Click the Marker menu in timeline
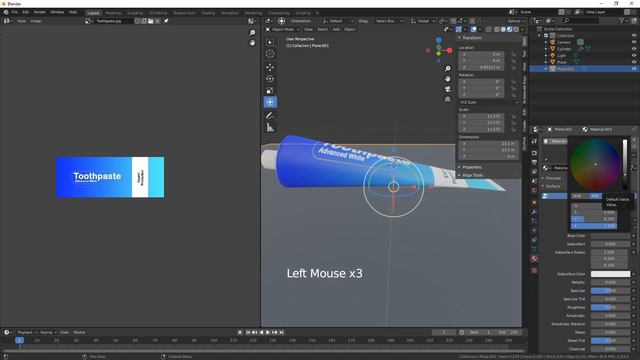Image resolution: width=640 pixels, height=360 pixels. click(x=79, y=332)
